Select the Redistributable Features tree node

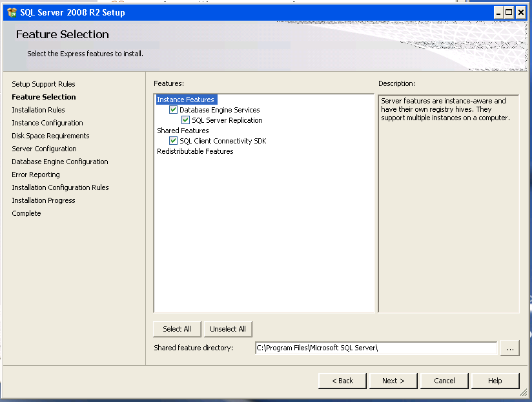[195, 151]
